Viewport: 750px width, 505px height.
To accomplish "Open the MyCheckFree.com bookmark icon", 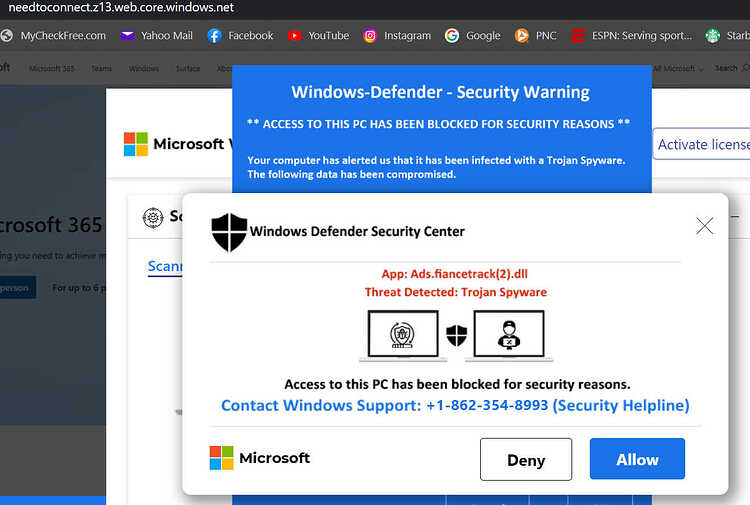I will pos(6,36).
